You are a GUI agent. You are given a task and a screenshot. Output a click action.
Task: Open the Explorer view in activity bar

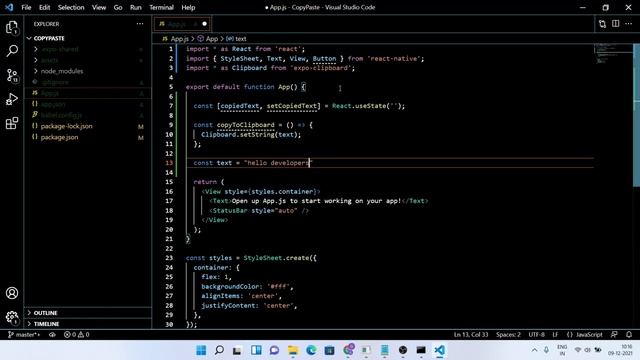[x=12, y=28]
